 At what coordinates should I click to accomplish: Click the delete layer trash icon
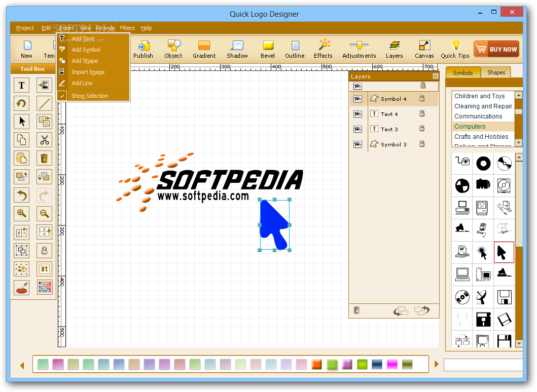point(357,310)
